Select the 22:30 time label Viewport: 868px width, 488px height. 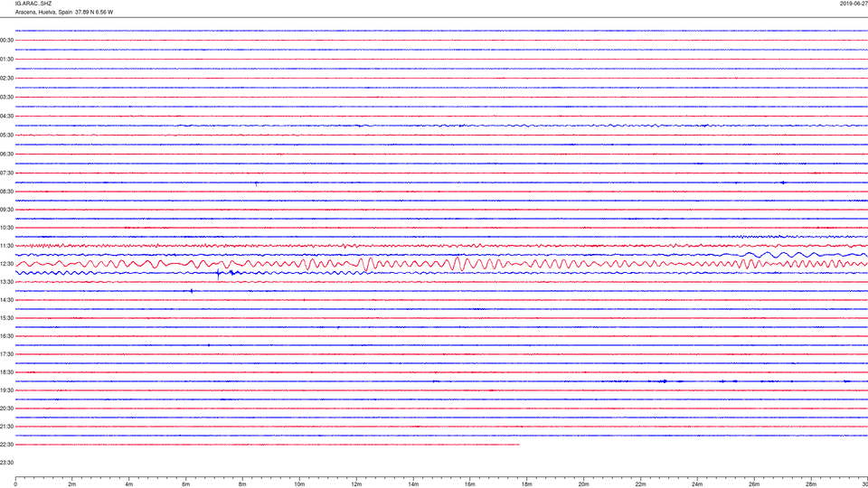tap(6, 445)
